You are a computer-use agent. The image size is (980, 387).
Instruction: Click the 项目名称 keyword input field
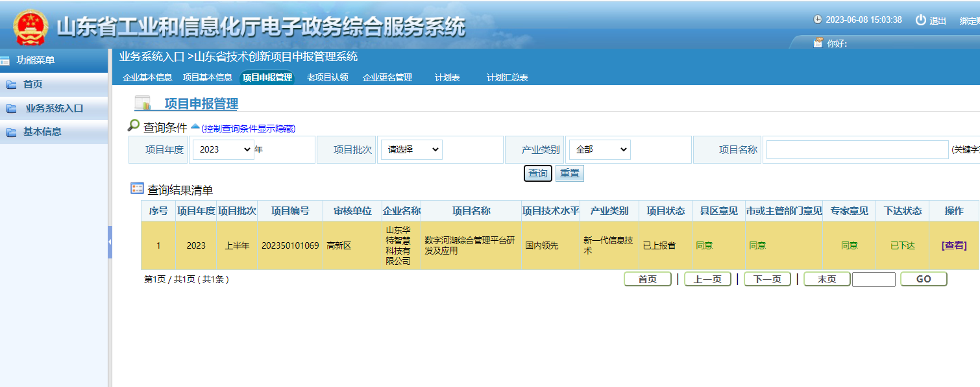[857, 149]
